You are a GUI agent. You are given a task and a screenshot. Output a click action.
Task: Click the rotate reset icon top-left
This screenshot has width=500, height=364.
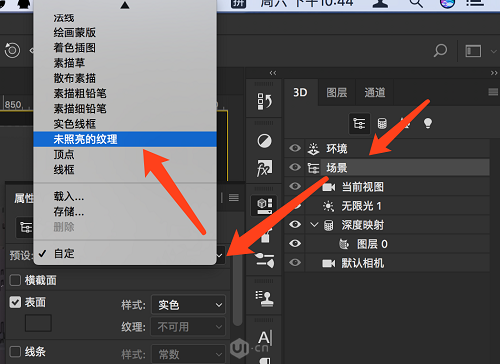tap(12, 50)
